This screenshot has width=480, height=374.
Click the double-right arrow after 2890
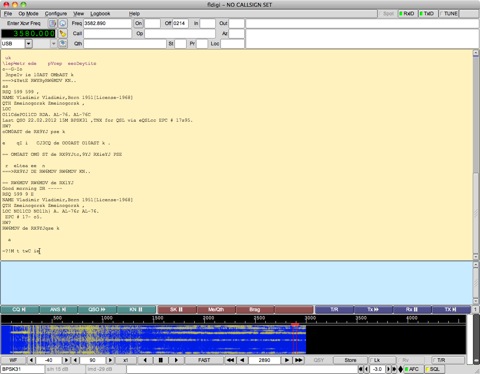point(299,360)
